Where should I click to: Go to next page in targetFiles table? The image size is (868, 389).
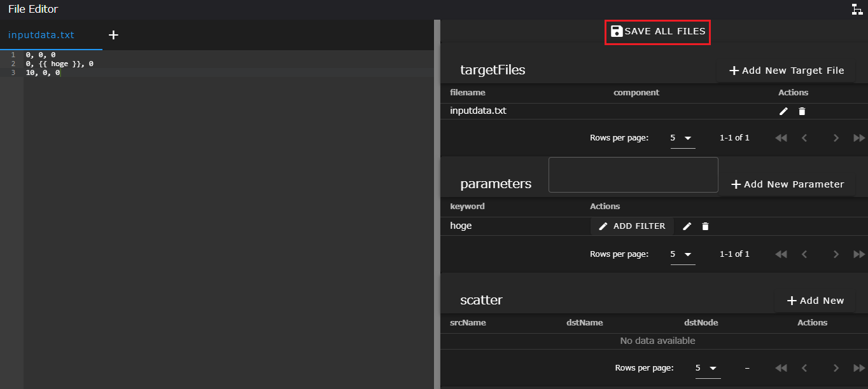pyautogui.click(x=836, y=138)
